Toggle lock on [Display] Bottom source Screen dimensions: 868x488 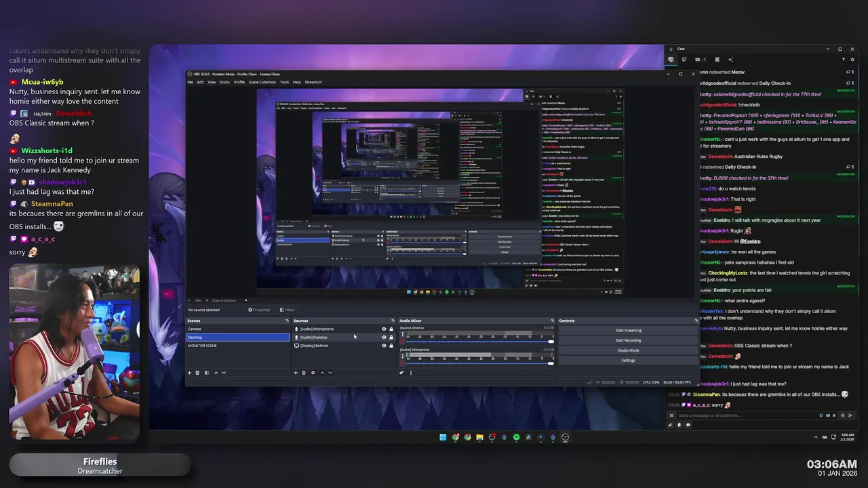tap(391, 346)
